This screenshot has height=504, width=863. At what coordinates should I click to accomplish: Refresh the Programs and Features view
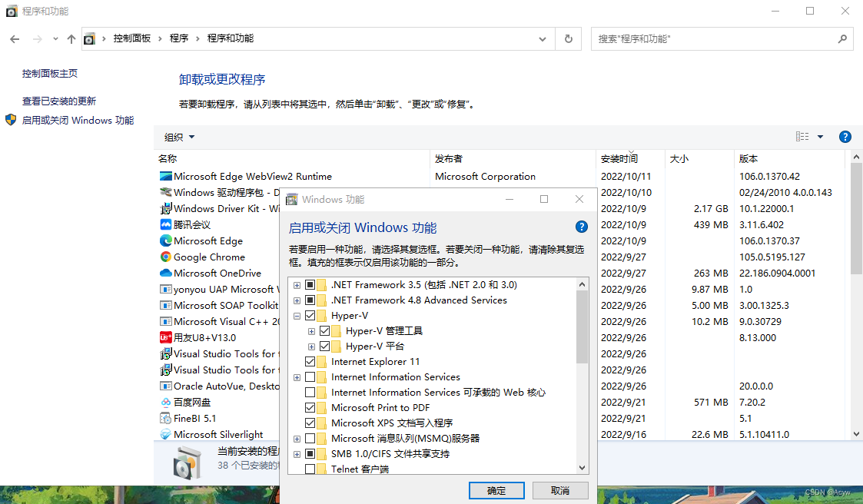point(569,39)
